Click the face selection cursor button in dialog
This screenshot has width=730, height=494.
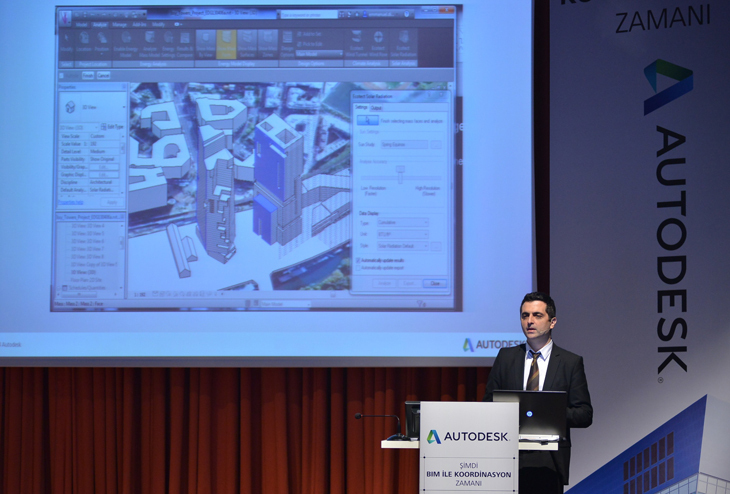click(368, 121)
